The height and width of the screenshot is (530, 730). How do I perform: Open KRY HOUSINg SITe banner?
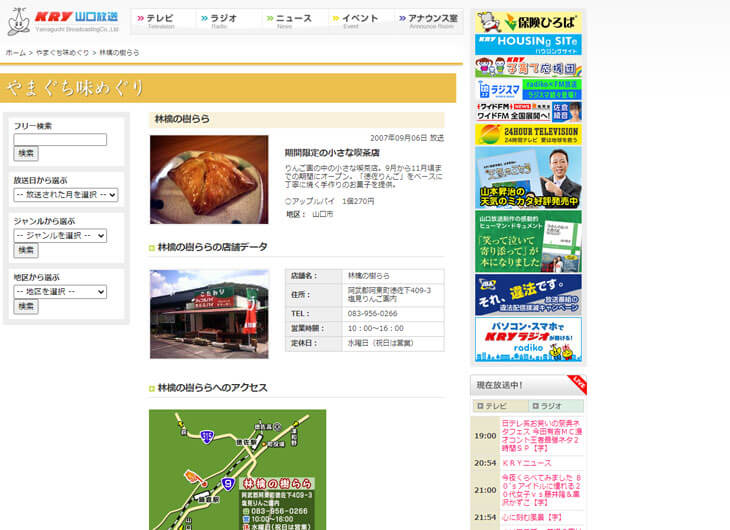coord(528,45)
